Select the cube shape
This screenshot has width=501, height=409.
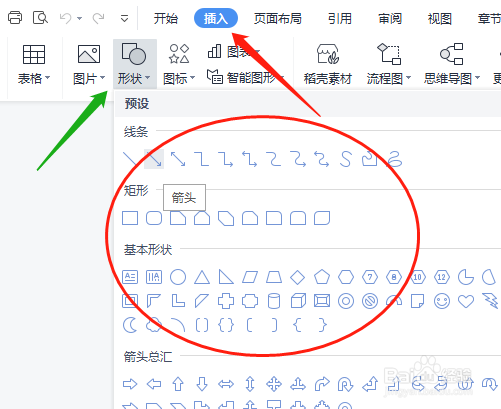298,301
